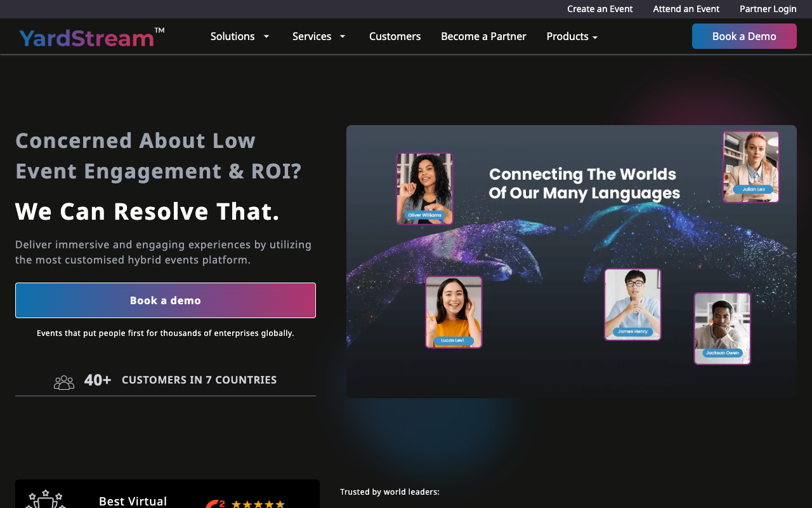Click 'We Can Resolve That.' heading
The height and width of the screenshot is (508, 812).
147,211
